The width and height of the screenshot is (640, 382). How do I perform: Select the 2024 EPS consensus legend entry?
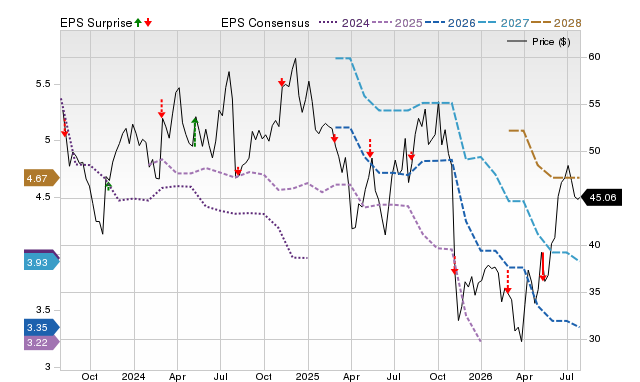pos(344,23)
